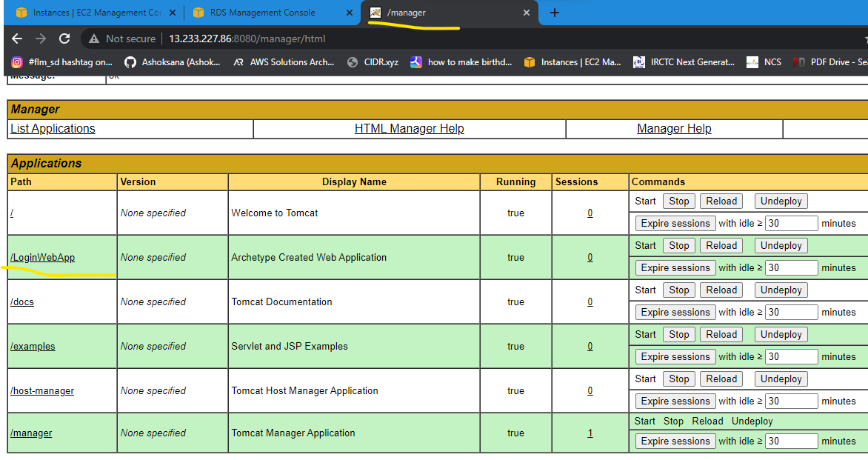Open the /LoginWebApp application link
This screenshot has width=868, height=460.
[43, 257]
